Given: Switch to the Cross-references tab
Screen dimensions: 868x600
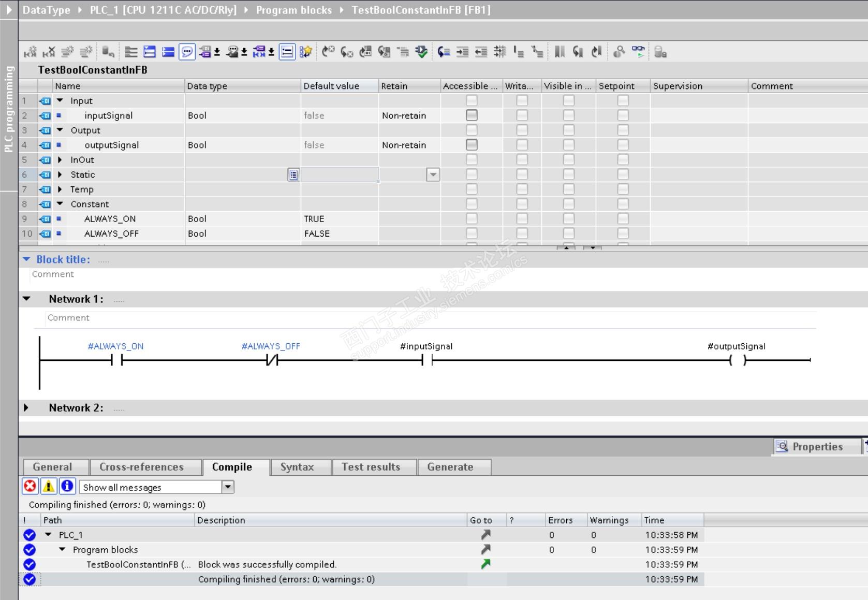Looking at the screenshot, I should tap(141, 467).
